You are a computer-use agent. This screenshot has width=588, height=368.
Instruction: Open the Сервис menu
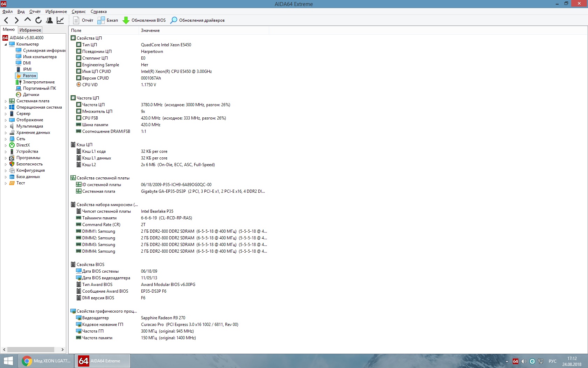pos(79,12)
